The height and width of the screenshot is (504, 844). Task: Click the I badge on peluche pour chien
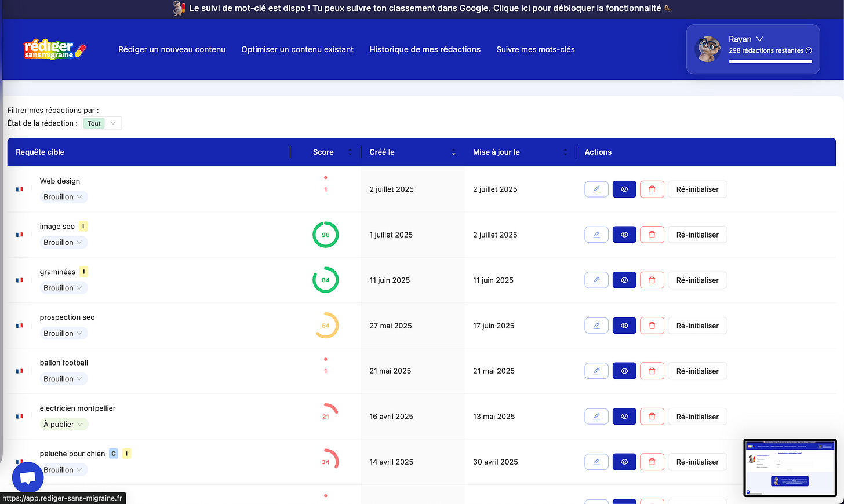(126, 454)
